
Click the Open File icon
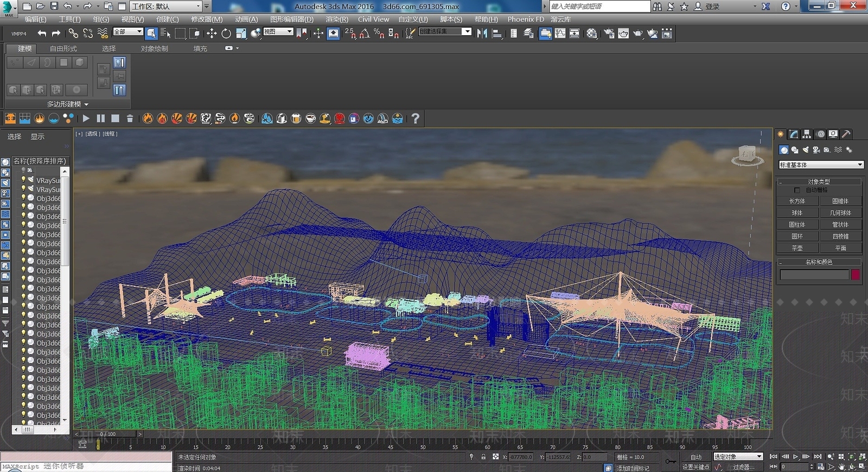(x=41, y=6)
